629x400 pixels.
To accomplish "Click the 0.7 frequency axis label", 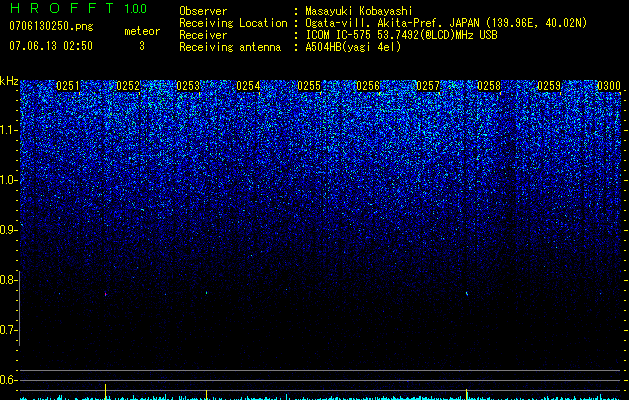I will pyautogui.click(x=7, y=330).
